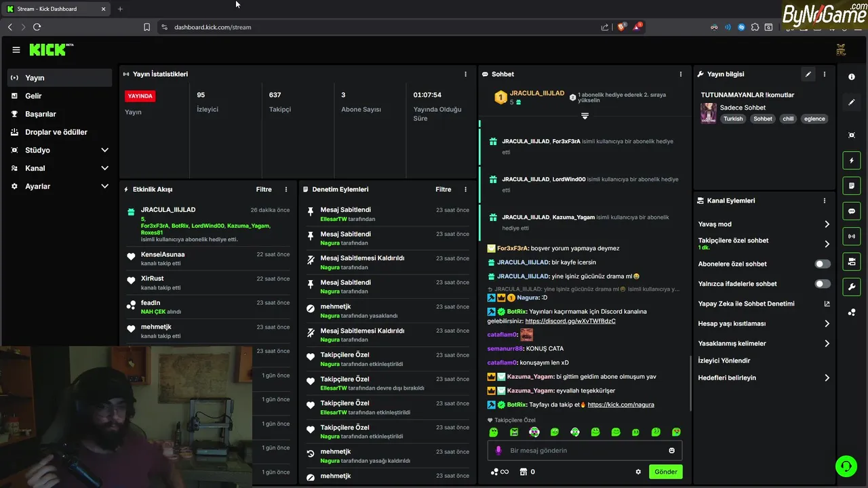Viewport: 868px width, 488px height.
Task: Click the channel points infinity icon below chat
Action: 500,472
